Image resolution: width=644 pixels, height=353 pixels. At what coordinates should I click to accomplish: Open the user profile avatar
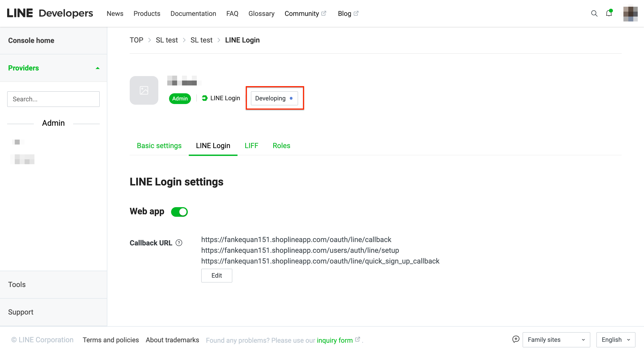click(630, 13)
